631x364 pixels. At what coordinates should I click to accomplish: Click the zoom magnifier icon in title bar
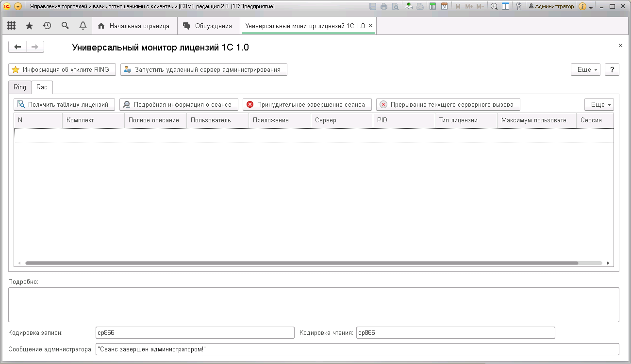(494, 6)
